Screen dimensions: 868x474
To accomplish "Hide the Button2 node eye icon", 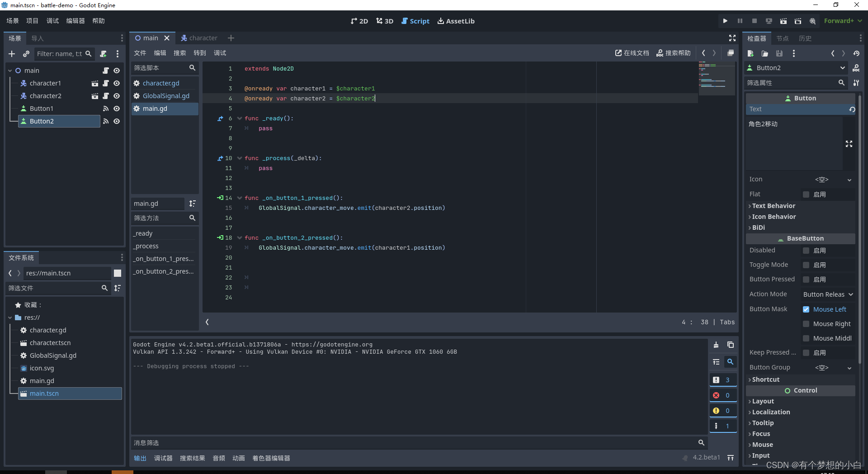I will click(117, 121).
